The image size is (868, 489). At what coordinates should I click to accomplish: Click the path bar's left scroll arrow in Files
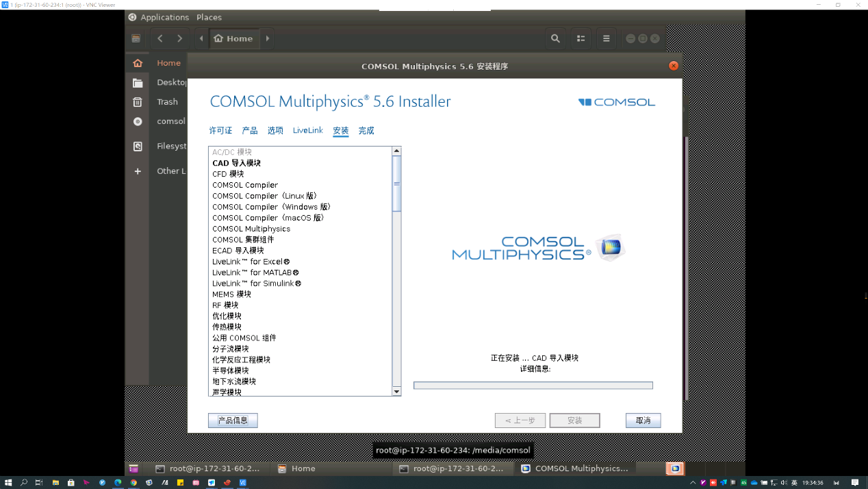[201, 39]
